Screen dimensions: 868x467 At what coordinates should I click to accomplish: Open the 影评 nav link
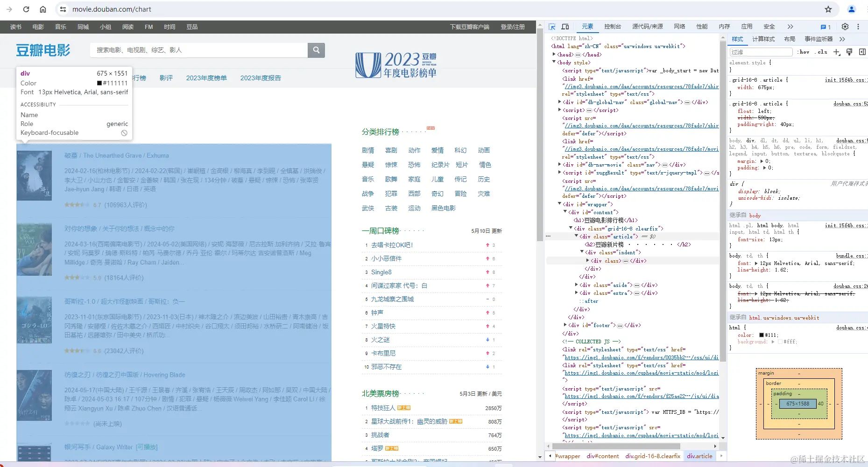click(166, 78)
